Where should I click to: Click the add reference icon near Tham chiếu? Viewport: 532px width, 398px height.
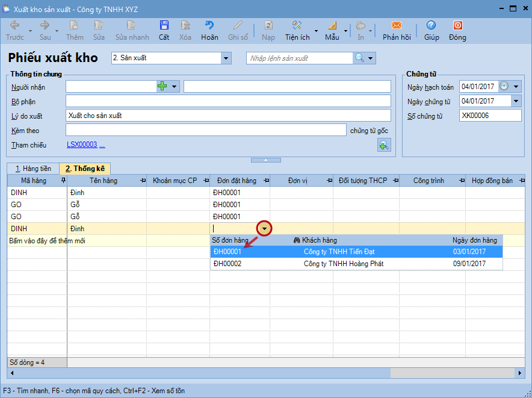383,145
